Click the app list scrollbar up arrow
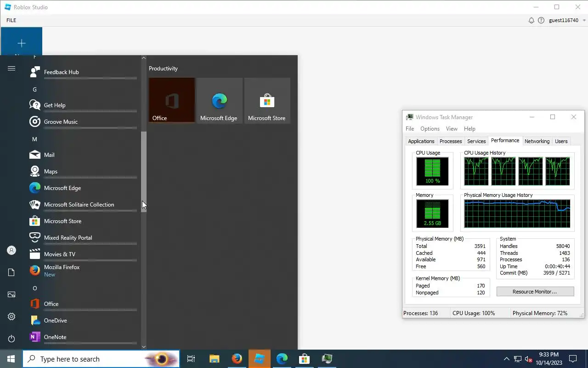Image resolution: width=588 pixels, height=368 pixels. coord(144,58)
